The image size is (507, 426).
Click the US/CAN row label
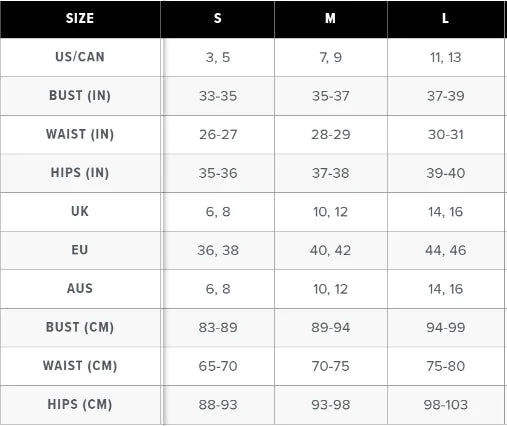click(x=80, y=57)
